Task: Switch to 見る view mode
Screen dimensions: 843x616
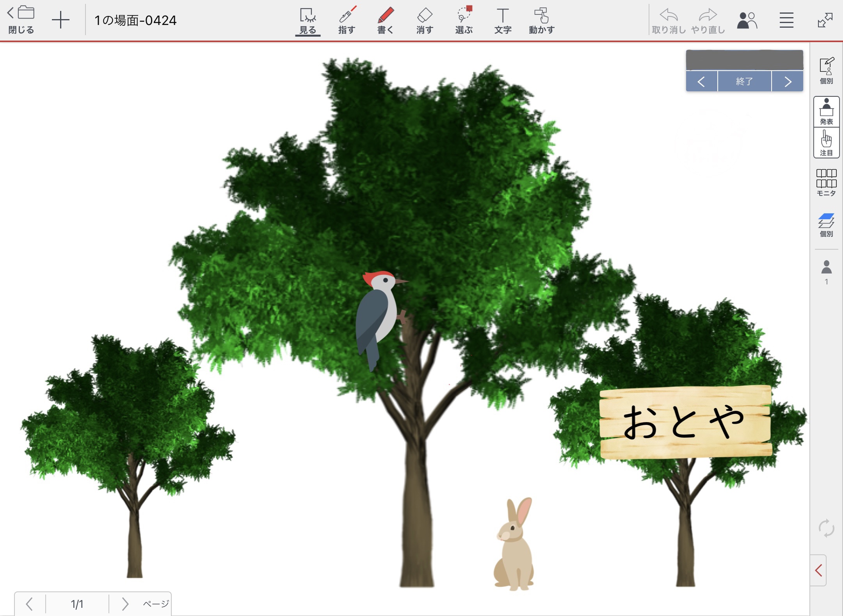Action: click(x=308, y=20)
